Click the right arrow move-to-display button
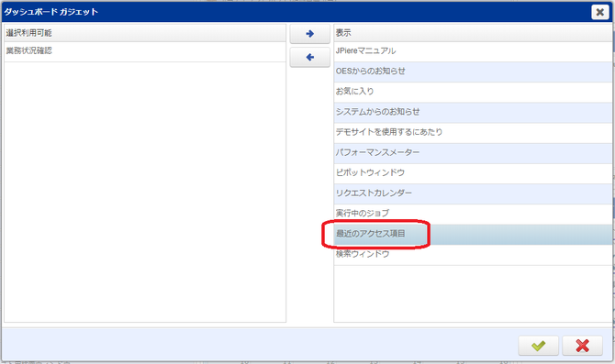The height and width of the screenshot is (364, 615). (x=309, y=34)
